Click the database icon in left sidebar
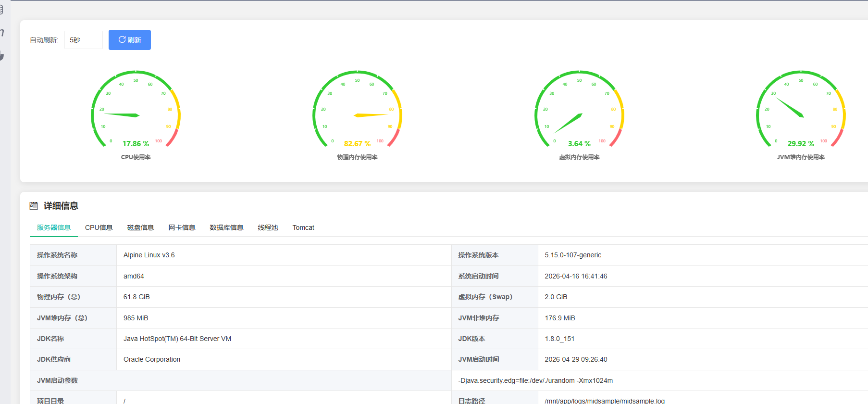The width and height of the screenshot is (868, 404). (1, 10)
